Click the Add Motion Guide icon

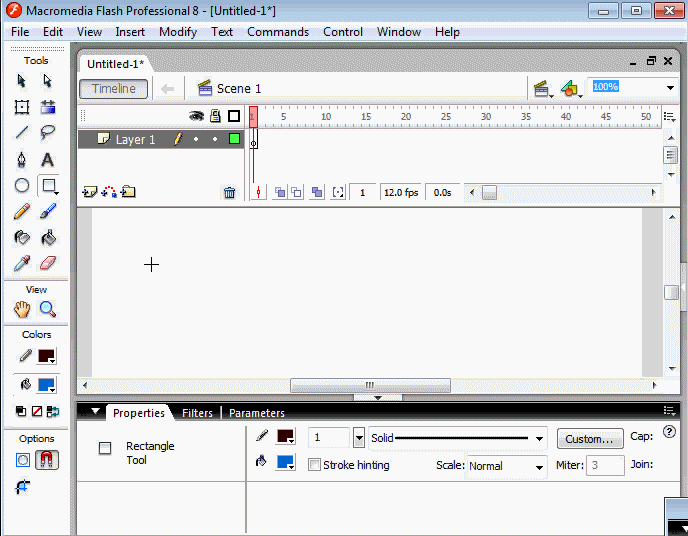pos(109,192)
